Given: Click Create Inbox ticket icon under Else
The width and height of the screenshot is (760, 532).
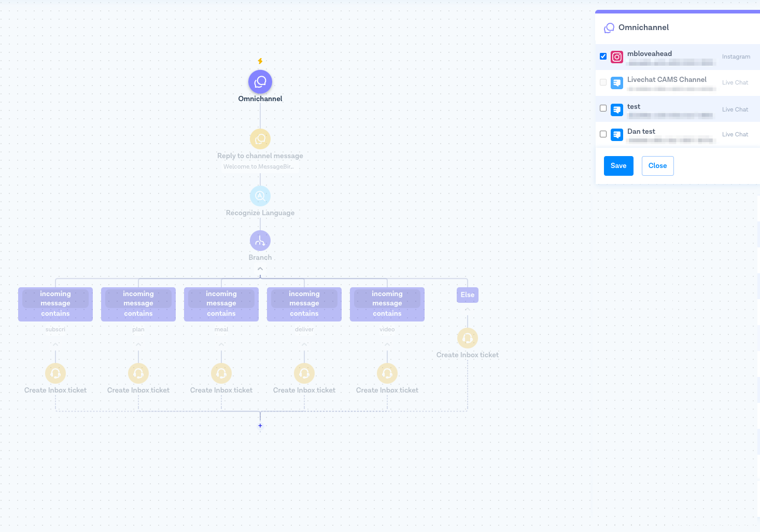Looking at the screenshot, I should 468,338.
